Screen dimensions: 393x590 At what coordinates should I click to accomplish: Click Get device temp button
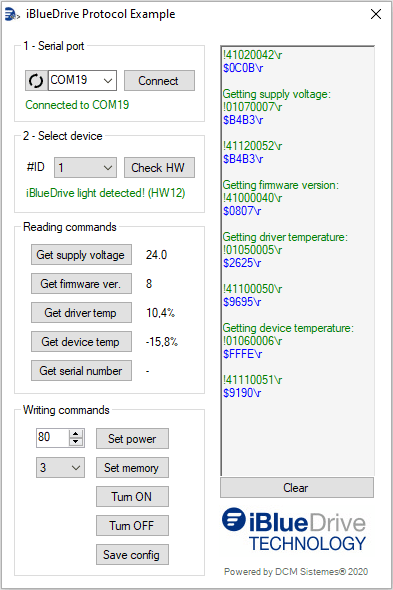click(81, 342)
